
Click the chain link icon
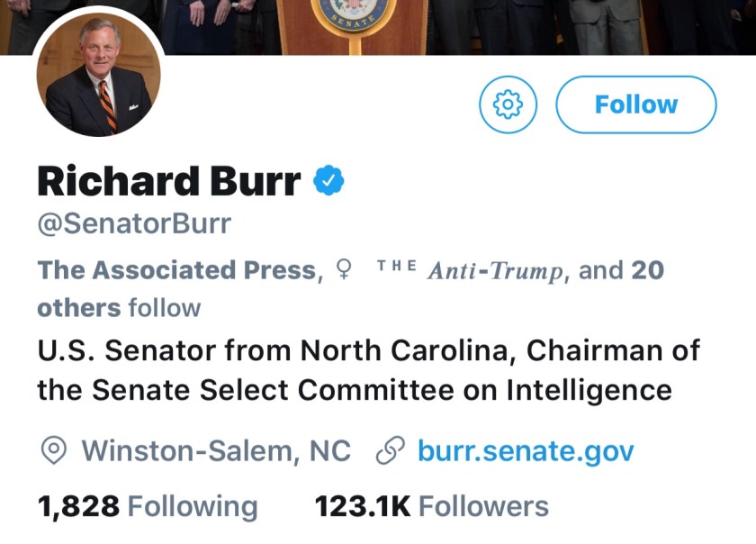pyautogui.click(x=390, y=450)
